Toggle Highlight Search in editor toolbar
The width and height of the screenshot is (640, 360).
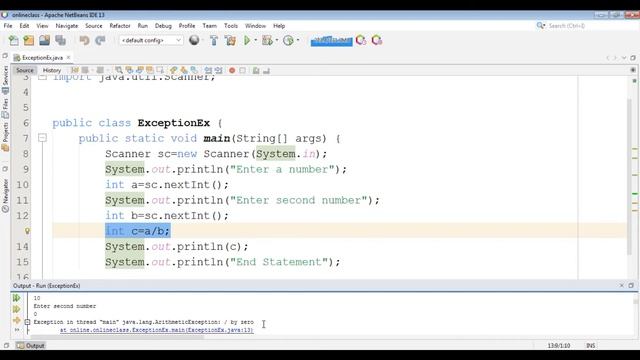[150, 70]
